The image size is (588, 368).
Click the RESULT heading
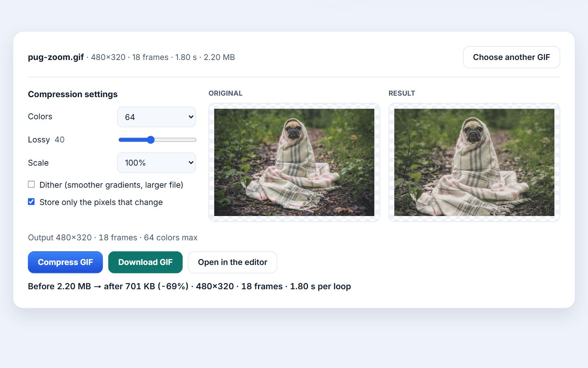(402, 93)
